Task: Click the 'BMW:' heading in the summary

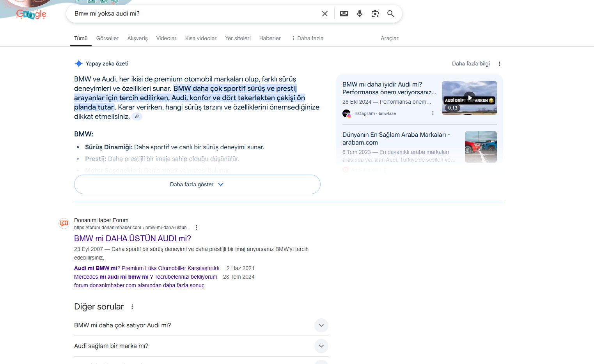Action: (x=83, y=134)
